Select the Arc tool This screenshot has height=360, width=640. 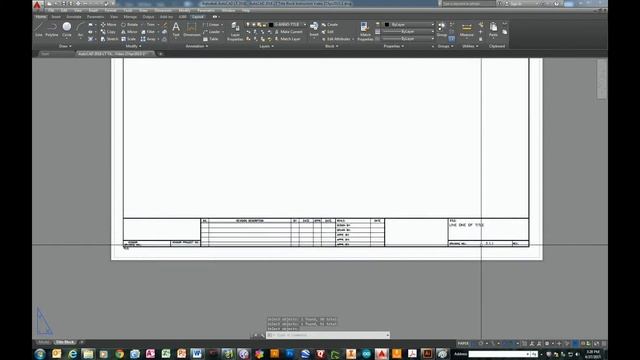click(x=80, y=29)
